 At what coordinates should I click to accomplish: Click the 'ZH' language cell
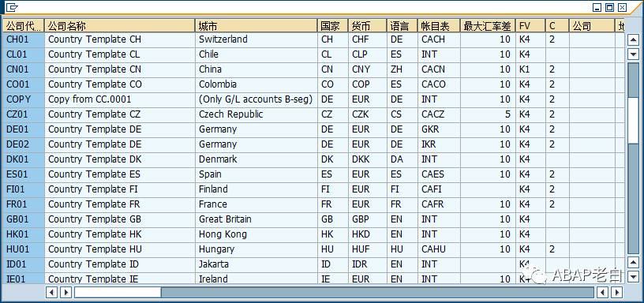(402, 69)
